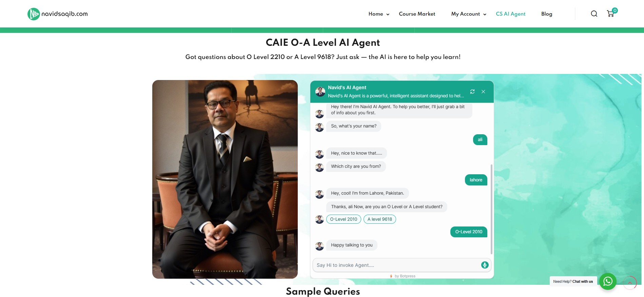Click the scroll-to-top arrow button
The image size is (644, 297).
click(x=630, y=283)
